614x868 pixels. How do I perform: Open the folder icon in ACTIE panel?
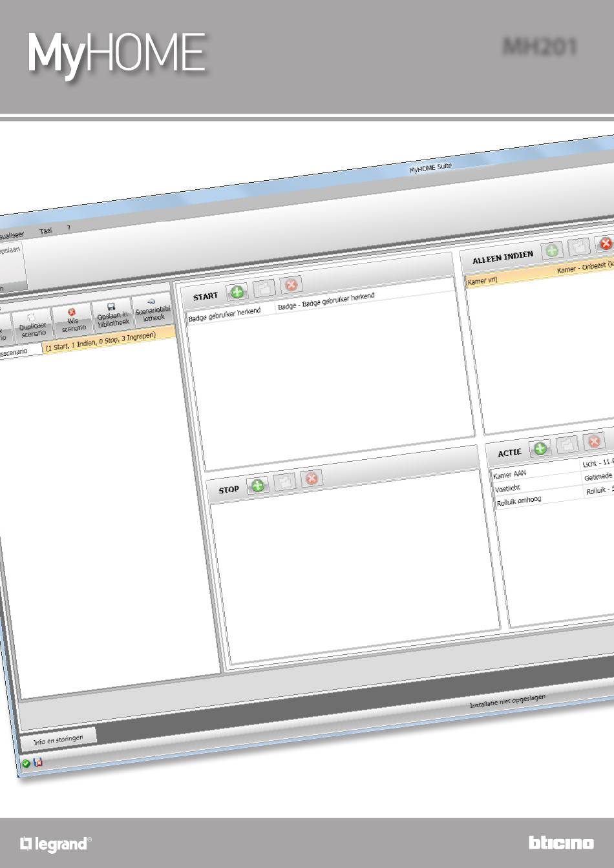coord(567,445)
